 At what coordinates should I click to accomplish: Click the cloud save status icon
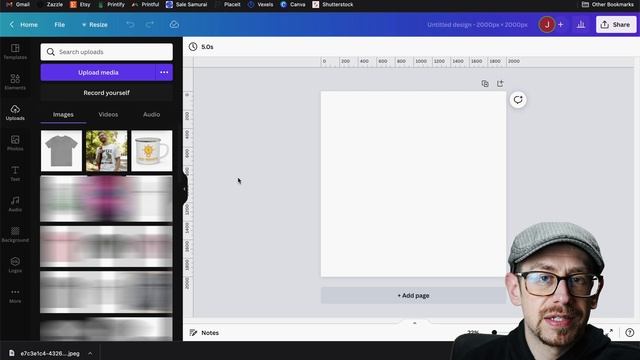174,24
